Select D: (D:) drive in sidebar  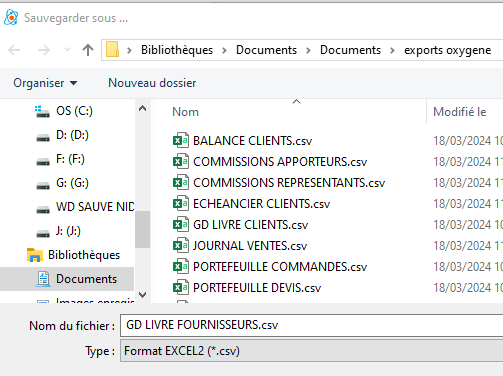click(72, 135)
